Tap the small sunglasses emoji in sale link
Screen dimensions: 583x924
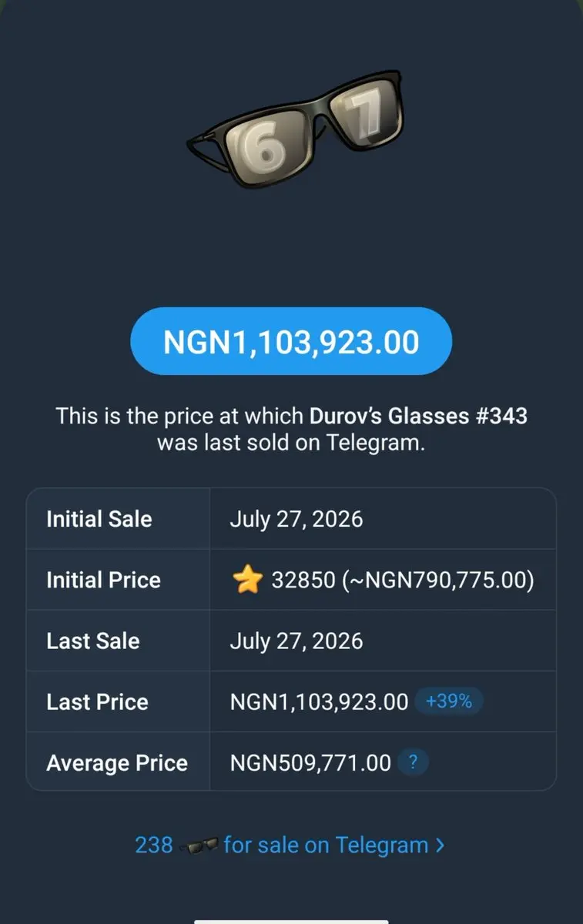pyautogui.click(x=198, y=845)
